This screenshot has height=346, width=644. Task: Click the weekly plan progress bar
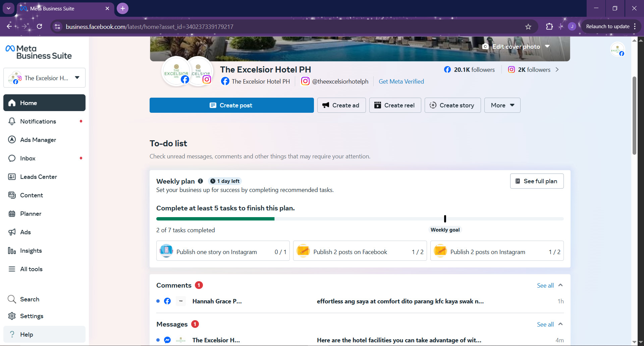pyautogui.click(x=360, y=219)
